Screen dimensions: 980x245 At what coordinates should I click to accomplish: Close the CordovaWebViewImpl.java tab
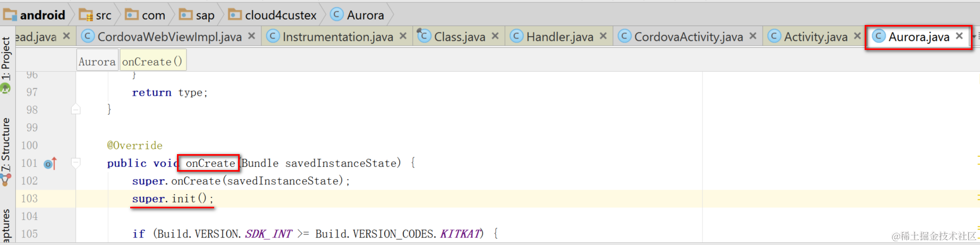252,36
